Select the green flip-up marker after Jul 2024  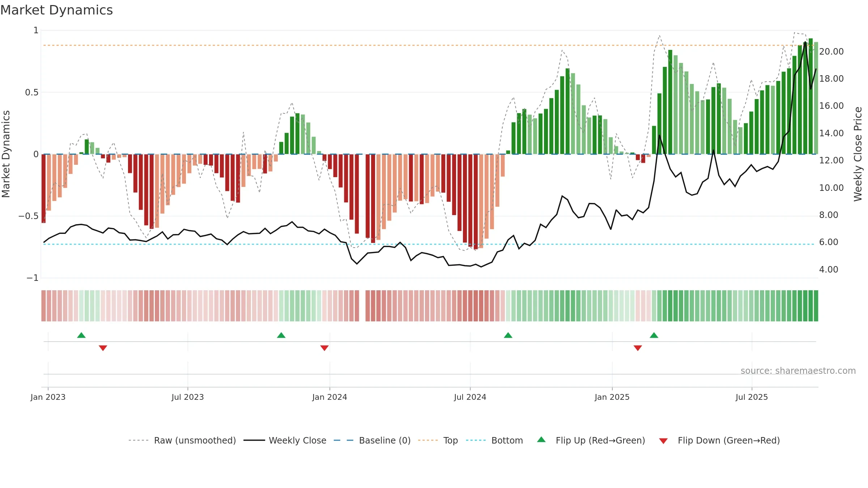pyautogui.click(x=508, y=335)
